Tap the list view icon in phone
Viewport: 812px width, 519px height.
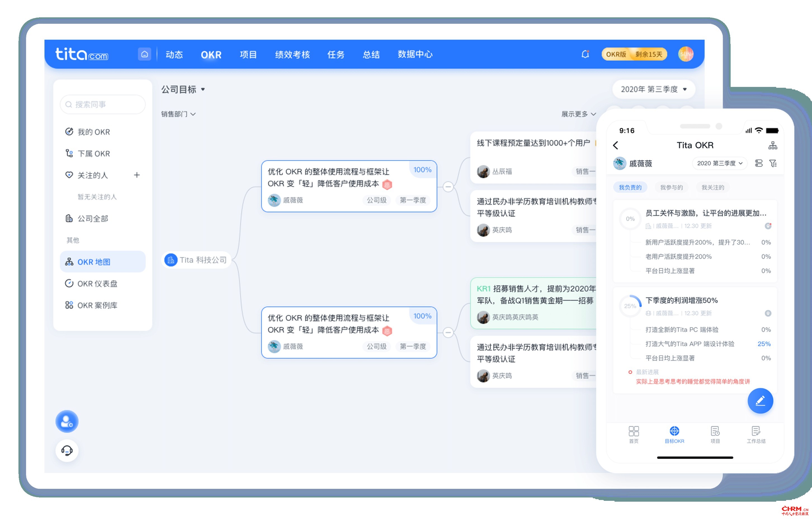tap(759, 163)
